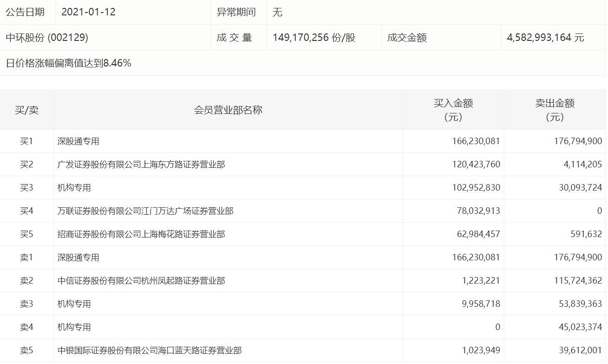
Task: Click the 公告日期 value 2021-01-12
Action: pos(88,12)
